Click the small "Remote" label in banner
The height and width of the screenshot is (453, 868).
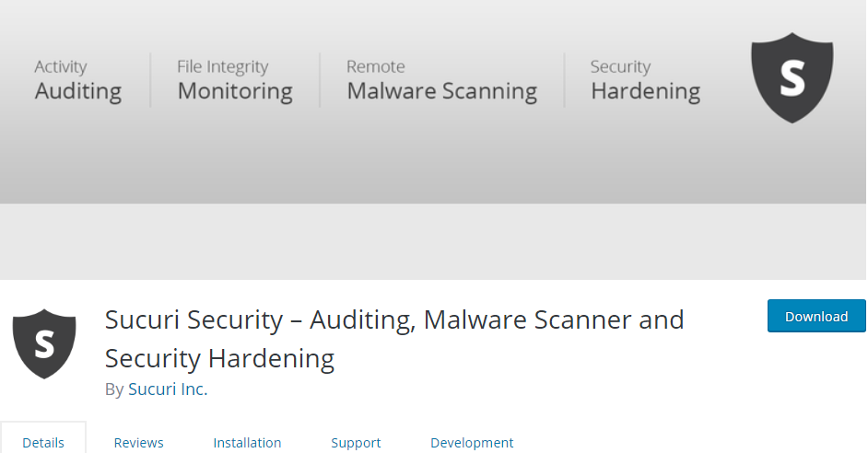(x=375, y=66)
